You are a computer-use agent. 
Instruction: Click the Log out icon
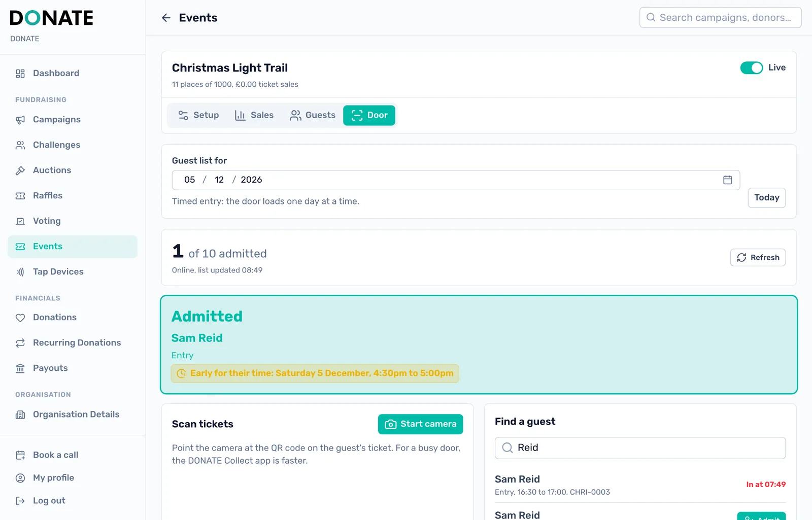click(x=20, y=501)
